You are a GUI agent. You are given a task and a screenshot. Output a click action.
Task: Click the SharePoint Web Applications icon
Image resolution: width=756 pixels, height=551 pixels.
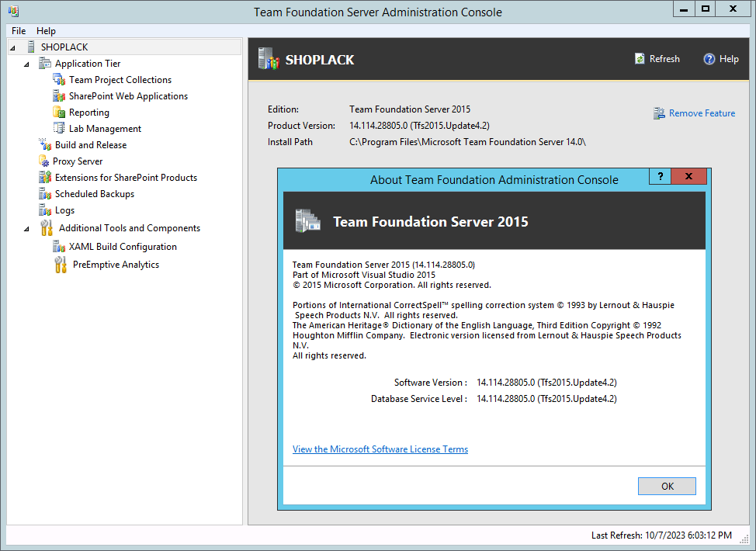(x=59, y=96)
